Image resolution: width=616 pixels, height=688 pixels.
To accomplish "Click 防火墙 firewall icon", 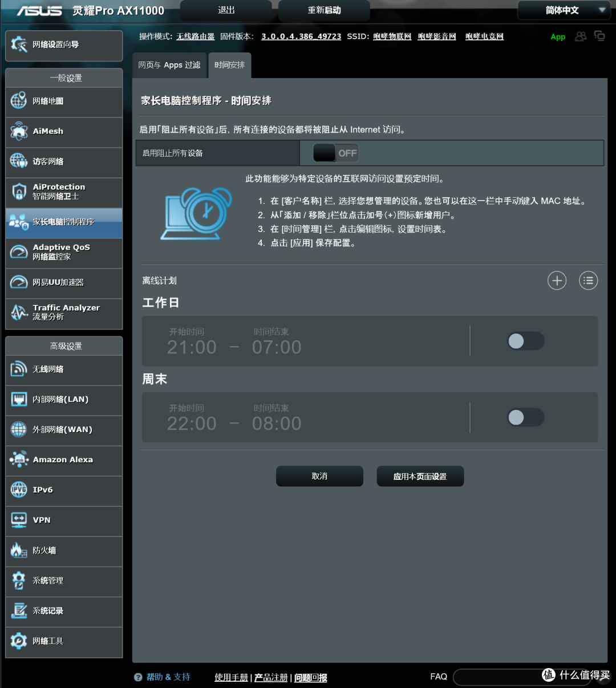I will pyautogui.click(x=19, y=550).
